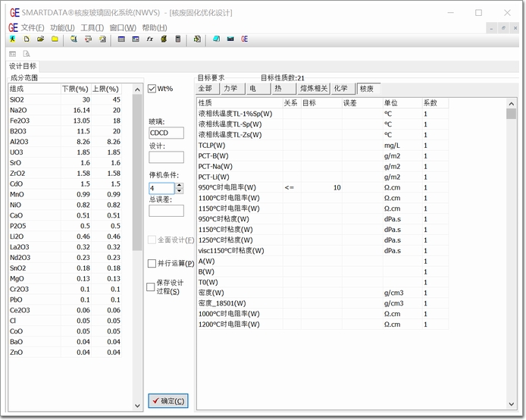Click the fx function toolbar icon
The width and height of the screenshot is (526, 420).
[x=150, y=39]
